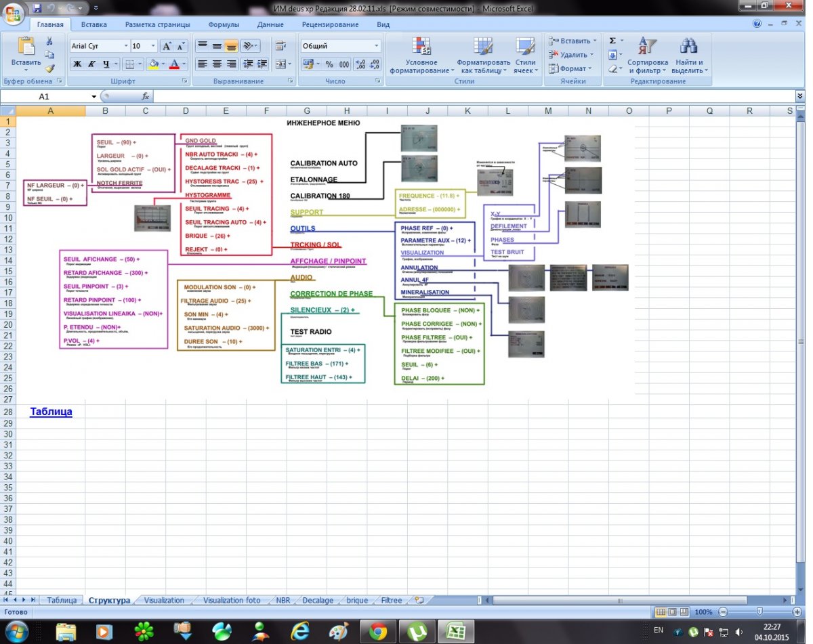Open the Формулы ribbon tab
Screen dimensions: 813x644
pyautogui.click(x=223, y=24)
